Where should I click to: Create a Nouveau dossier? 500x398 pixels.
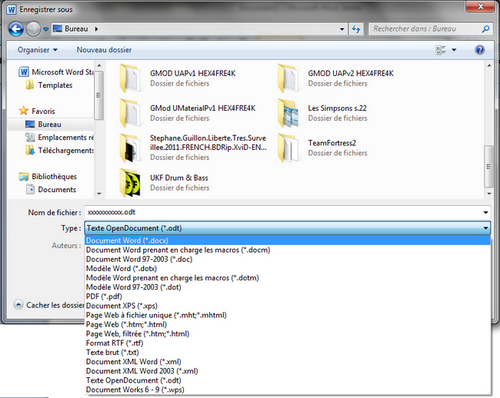[x=104, y=50]
